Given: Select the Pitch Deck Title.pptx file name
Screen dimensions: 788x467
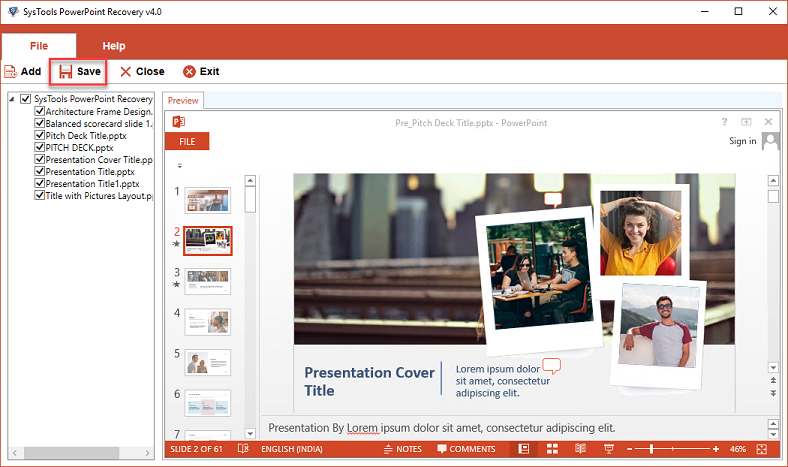Looking at the screenshot, I should coord(86,136).
